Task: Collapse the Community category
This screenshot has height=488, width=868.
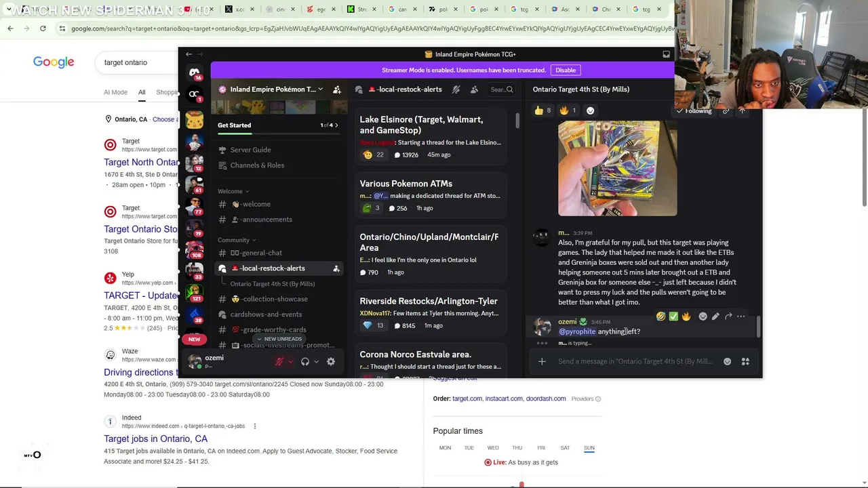Action: (x=237, y=240)
